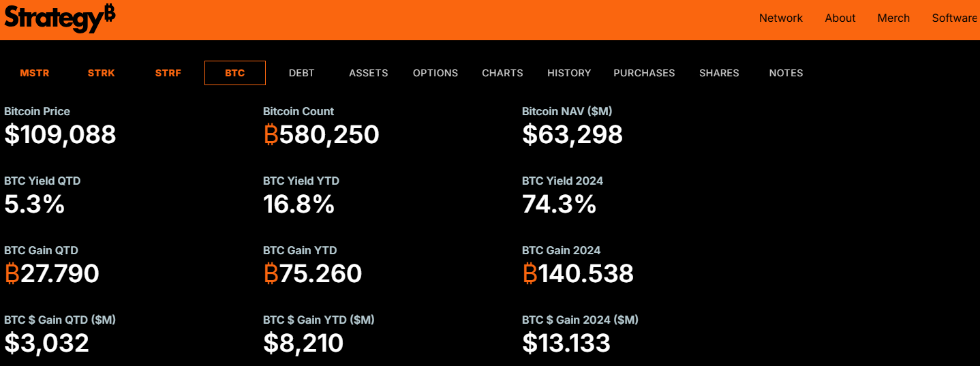
Task: Click the orange Bitcoin symbol beside 580,250
Action: [271, 135]
